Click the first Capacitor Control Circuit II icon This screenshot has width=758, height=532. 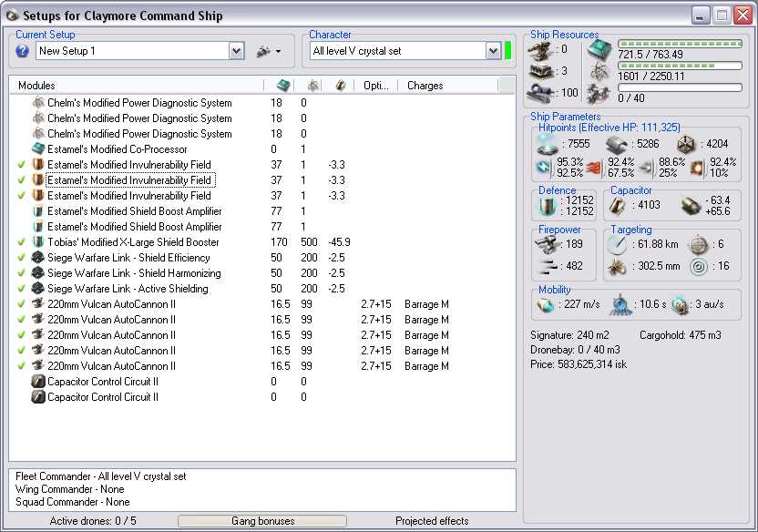click(x=38, y=382)
